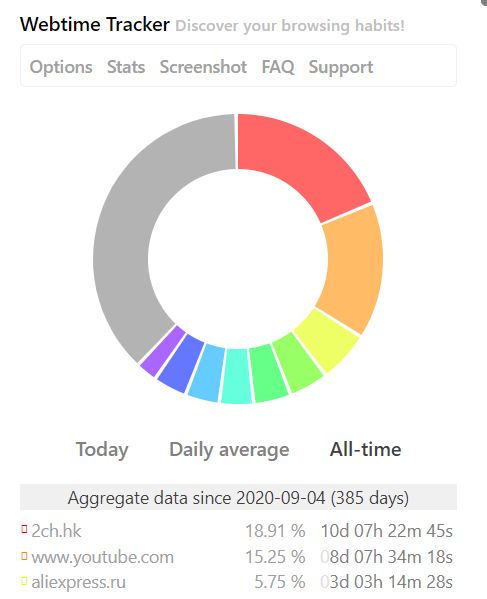
Task: Click the Screenshot menu item
Action: pos(203,67)
